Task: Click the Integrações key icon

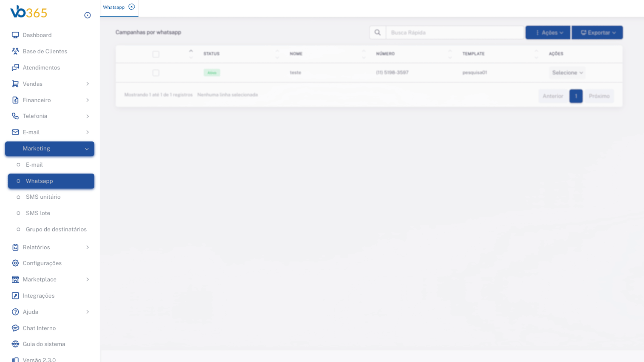Action: pyautogui.click(x=15, y=296)
